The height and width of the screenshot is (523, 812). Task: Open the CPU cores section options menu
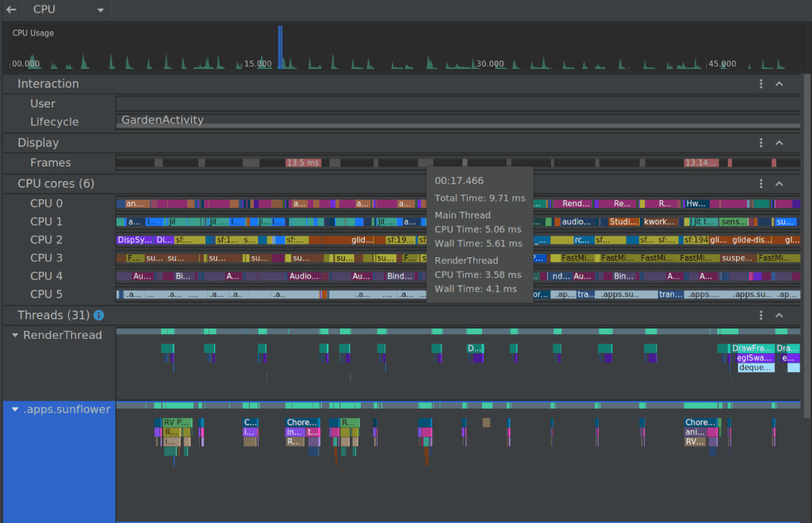click(760, 183)
